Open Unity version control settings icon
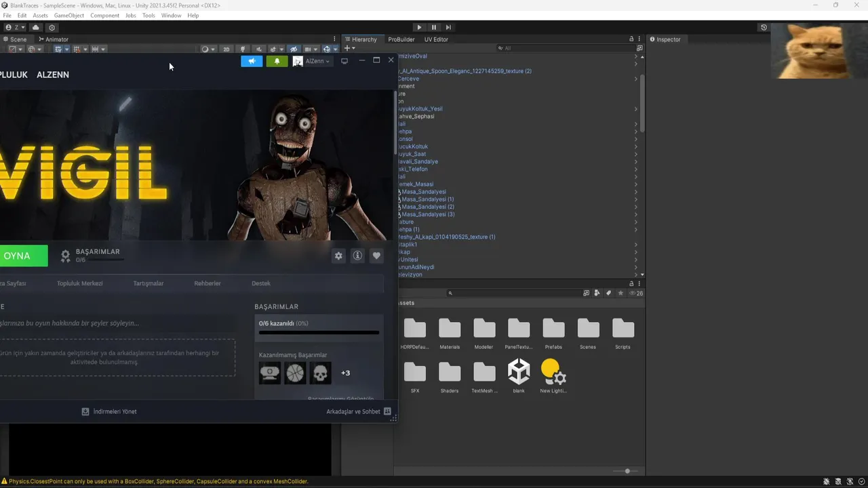Image resolution: width=868 pixels, height=488 pixels. click(52, 28)
